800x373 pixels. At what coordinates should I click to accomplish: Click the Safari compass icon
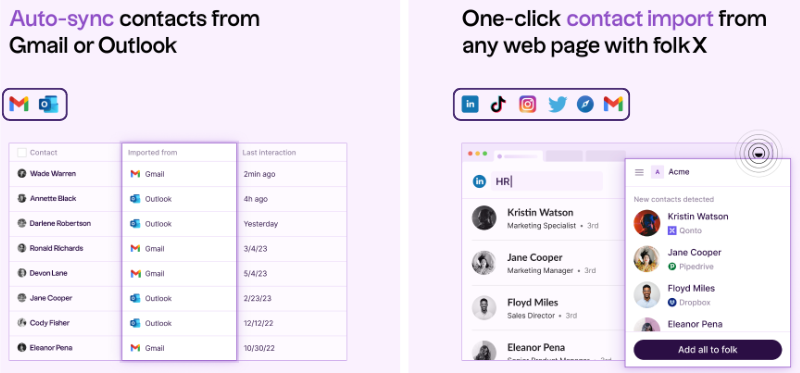(x=585, y=104)
